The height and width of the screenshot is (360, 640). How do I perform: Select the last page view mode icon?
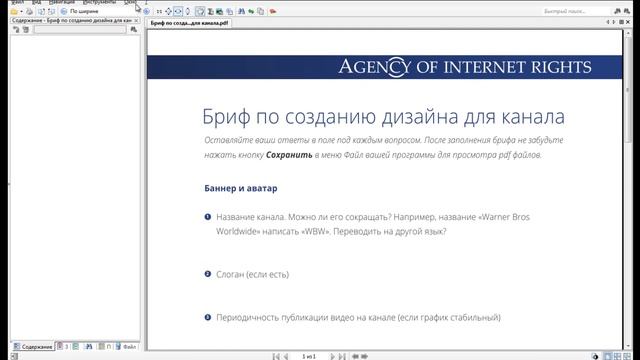click(x=627, y=356)
